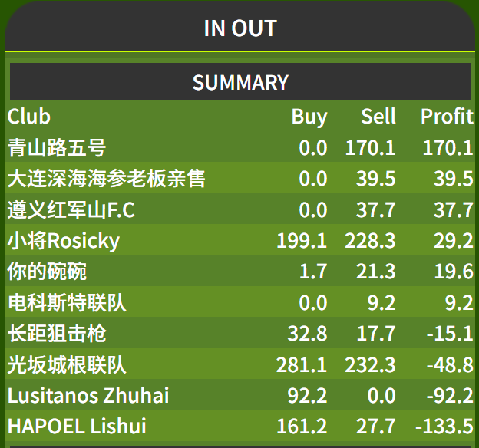This screenshot has height=448, width=479.
Task: Sort by the Sell column header
Action: (x=378, y=117)
